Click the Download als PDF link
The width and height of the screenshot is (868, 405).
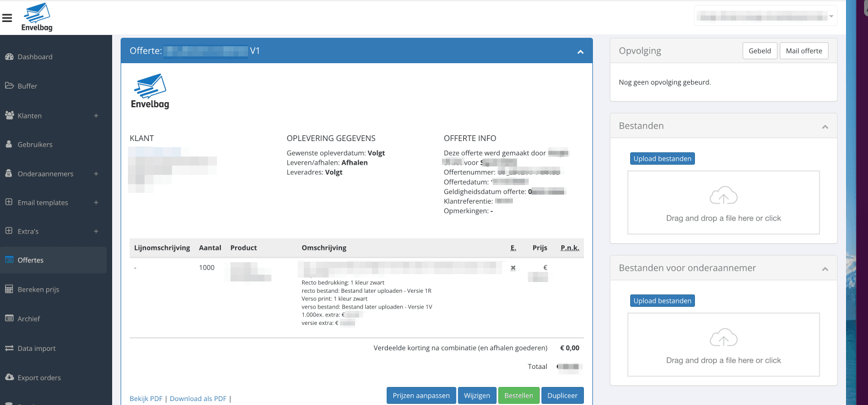[x=198, y=399]
